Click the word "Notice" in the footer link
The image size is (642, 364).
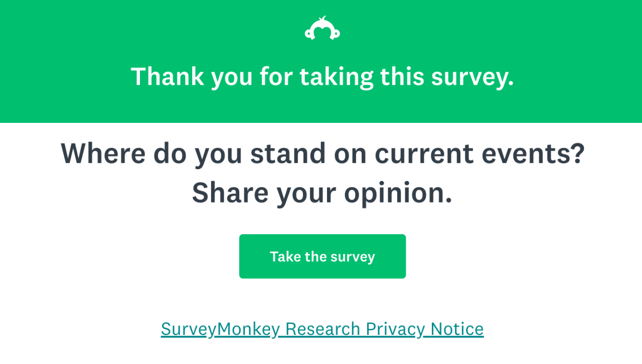[x=457, y=329]
